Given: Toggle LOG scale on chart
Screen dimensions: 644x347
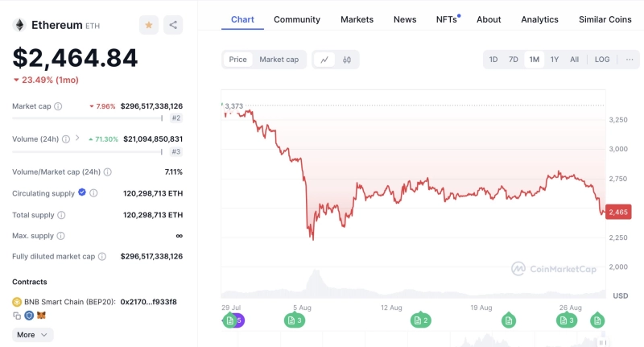Looking at the screenshot, I should pos(602,60).
